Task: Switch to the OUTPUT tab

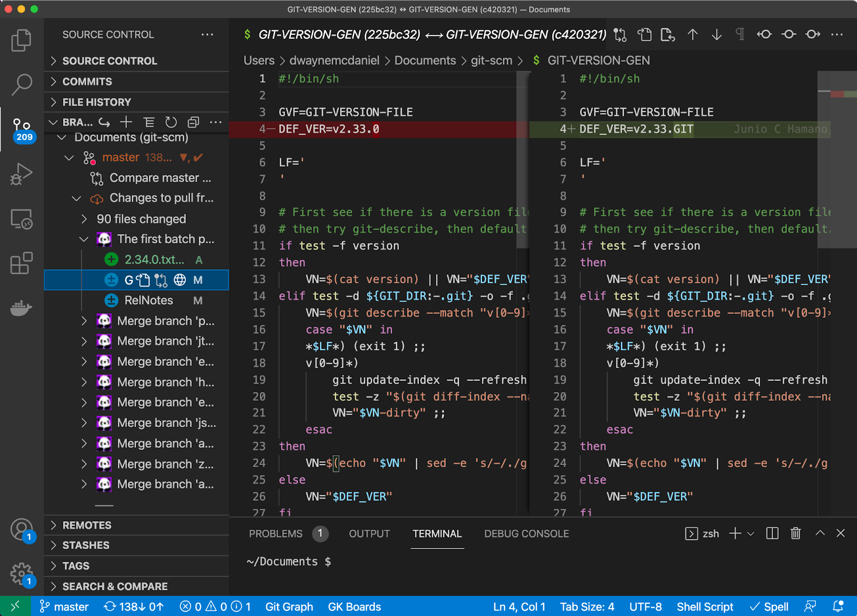Action: (x=369, y=534)
